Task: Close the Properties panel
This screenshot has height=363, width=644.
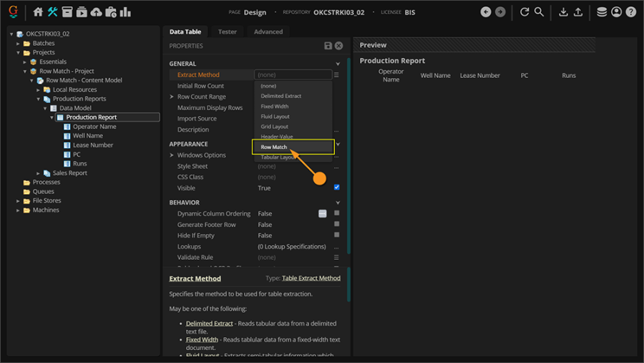Action: click(x=339, y=46)
